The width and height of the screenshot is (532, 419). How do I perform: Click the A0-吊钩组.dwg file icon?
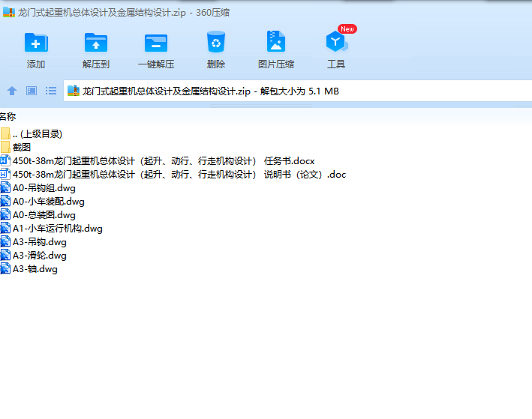5,188
